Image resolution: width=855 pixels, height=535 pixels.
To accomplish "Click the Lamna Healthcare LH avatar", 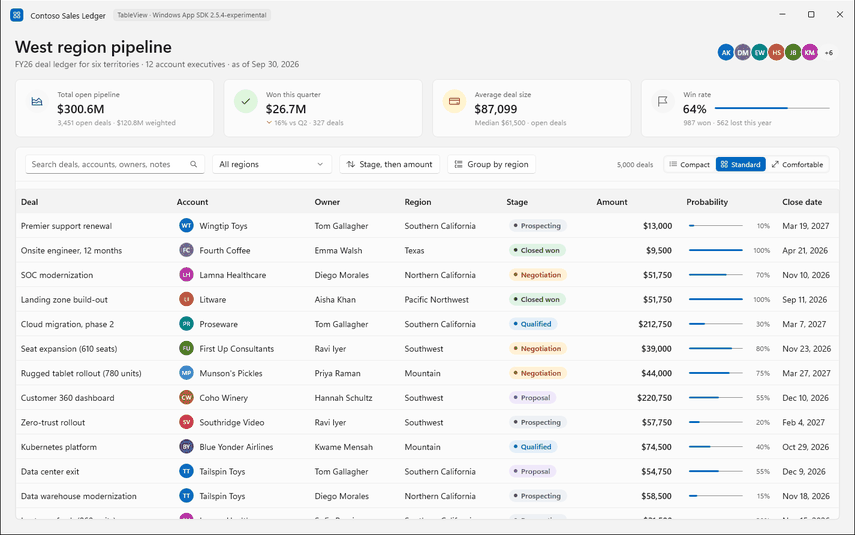I will coord(186,275).
